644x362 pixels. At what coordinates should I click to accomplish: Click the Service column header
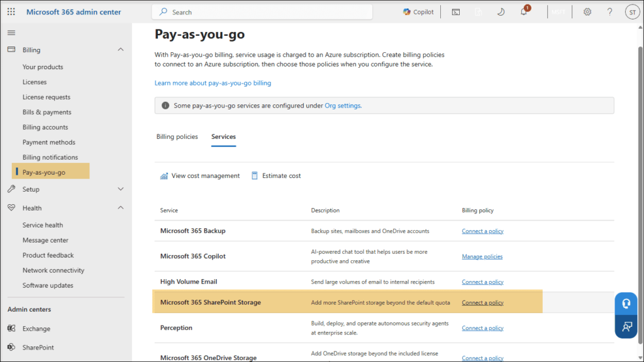(x=169, y=210)
